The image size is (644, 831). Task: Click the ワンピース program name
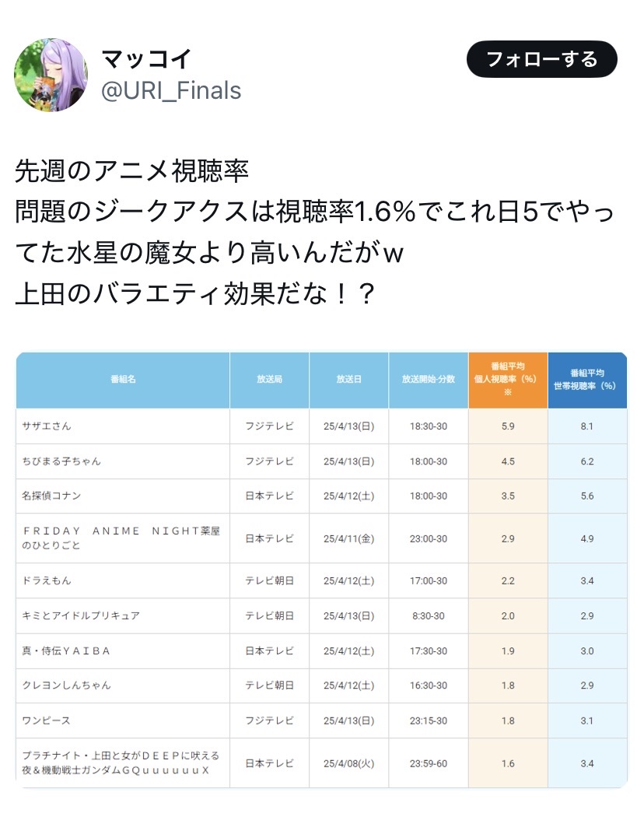47,721
